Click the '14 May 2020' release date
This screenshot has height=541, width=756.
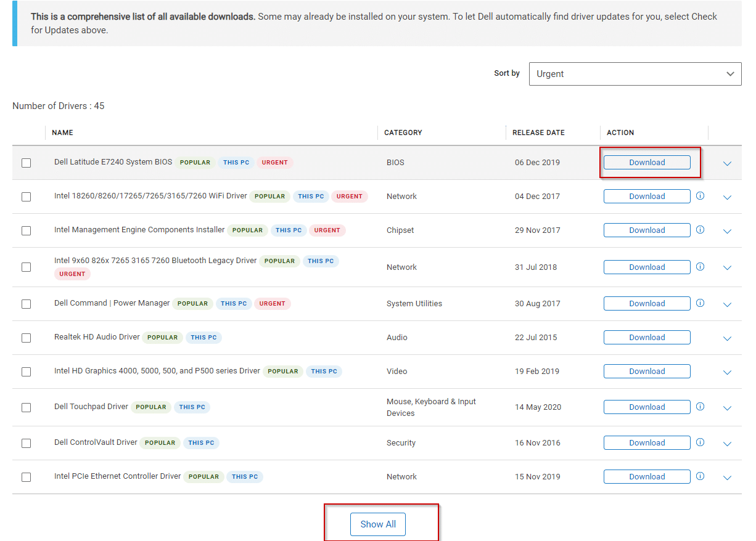(538, 407)
